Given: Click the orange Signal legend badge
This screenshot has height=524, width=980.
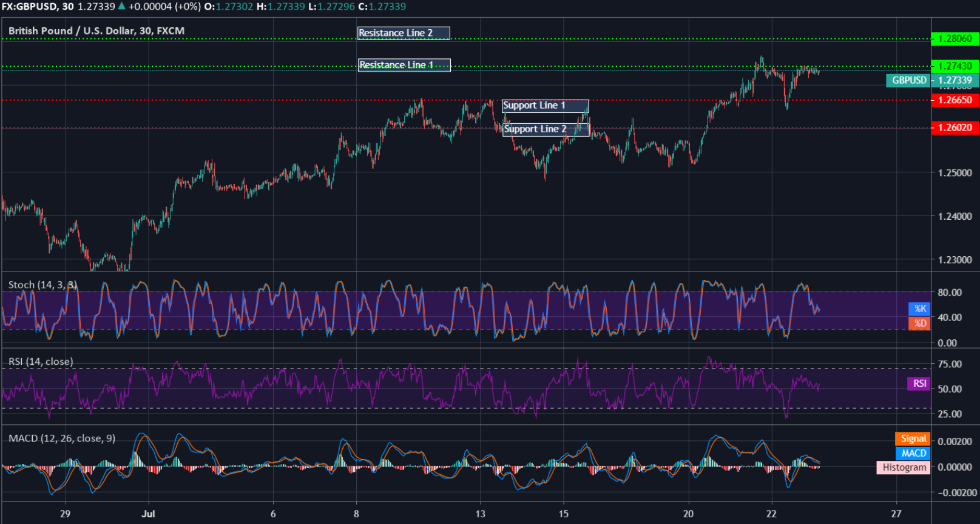Looking at the screenshot, I should [x=913, y=438].
